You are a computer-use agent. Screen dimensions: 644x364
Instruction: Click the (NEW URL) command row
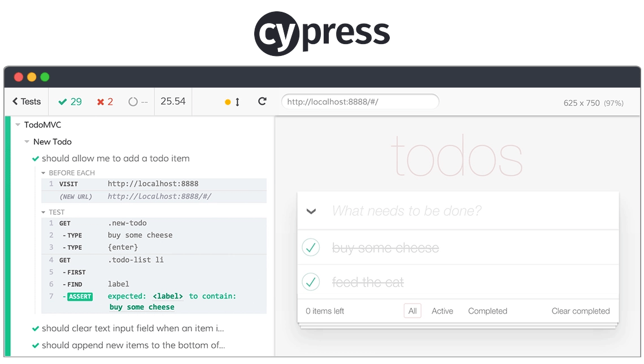(x=154, y=197)
